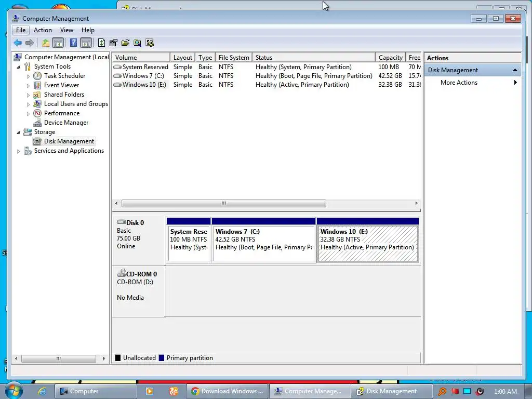This screenshot has height=399, width=532.
Task: Expand the Shared Folders node
Action: click(28, 95)
